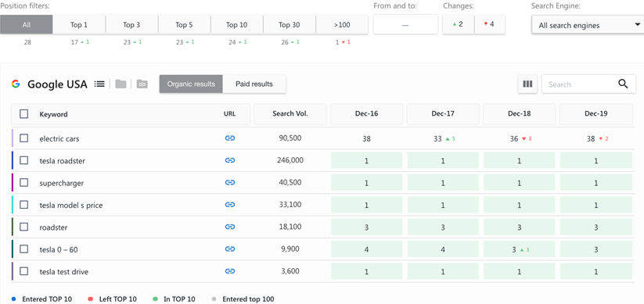Click the blue Entered TOP 10 legend dot
644x304 pixels.
(x=14, y=299)
